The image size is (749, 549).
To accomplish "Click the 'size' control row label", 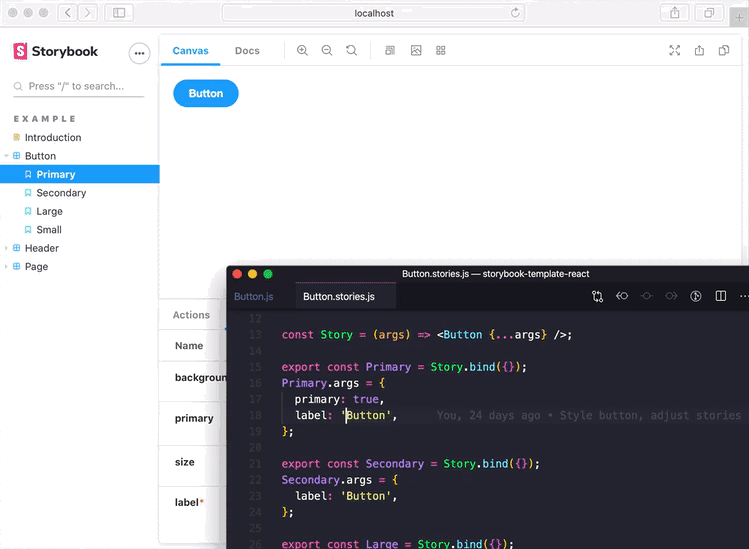I will coord(184,462).
